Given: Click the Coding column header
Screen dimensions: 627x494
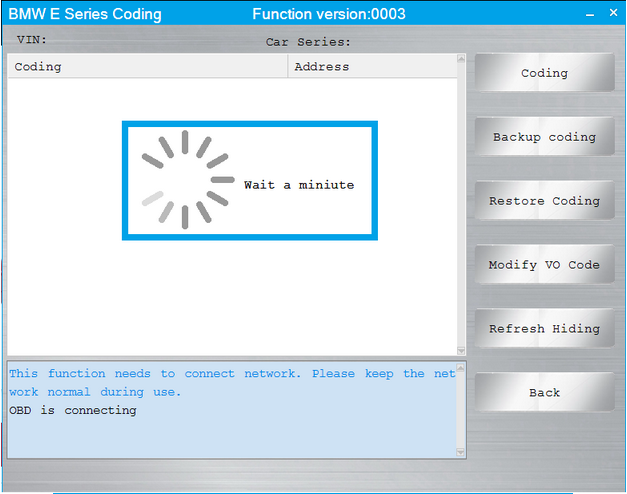Looking at the screenshot, I should [148, 66].
